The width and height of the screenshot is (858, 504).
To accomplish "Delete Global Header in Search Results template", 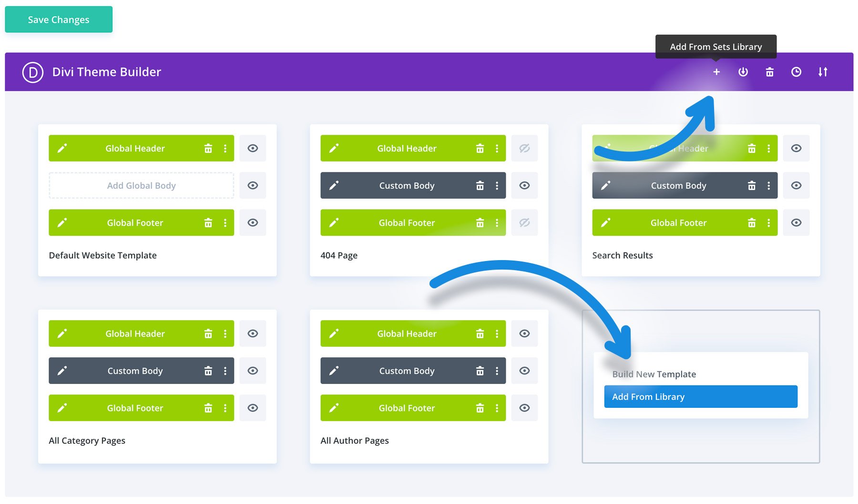I will coord(752,148).
